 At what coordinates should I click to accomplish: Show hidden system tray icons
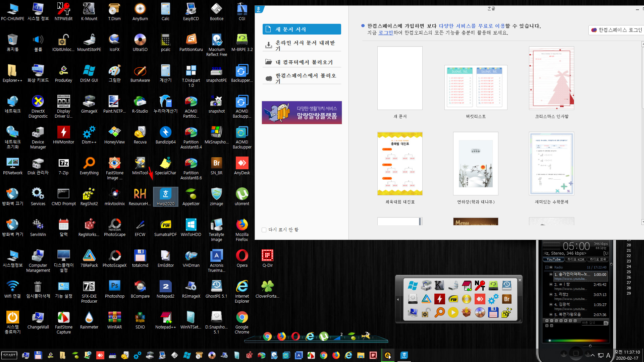(x=593, y=355)
